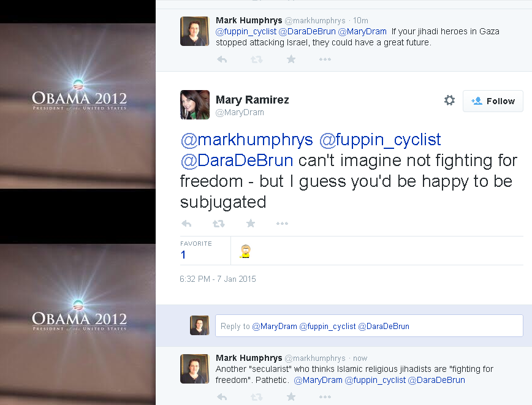
Task: Retweet the top Mark Humphrys tweet
Action: (257, 59)
